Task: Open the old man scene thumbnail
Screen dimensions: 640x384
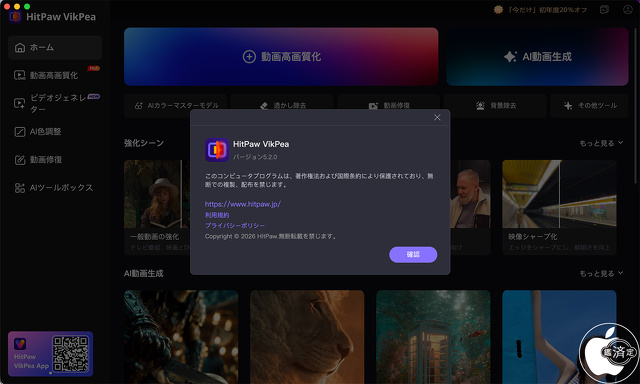Action: [x=470, y=194]
